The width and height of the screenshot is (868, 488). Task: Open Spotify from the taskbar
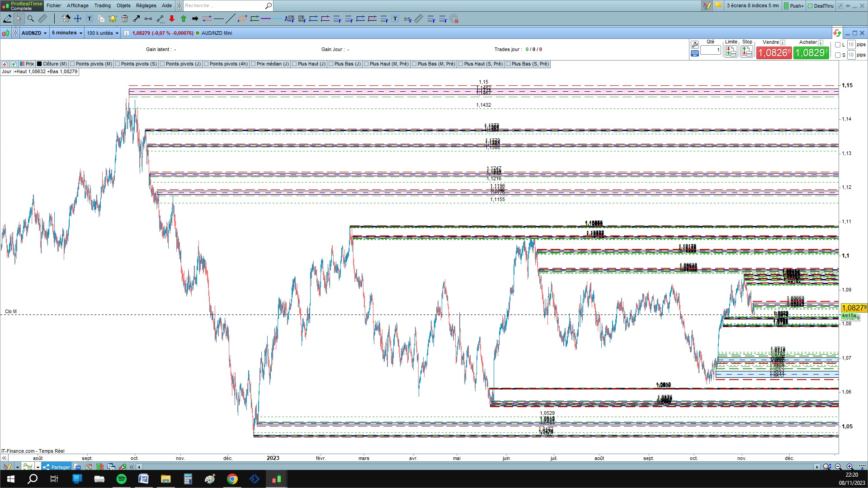point(122,479)
